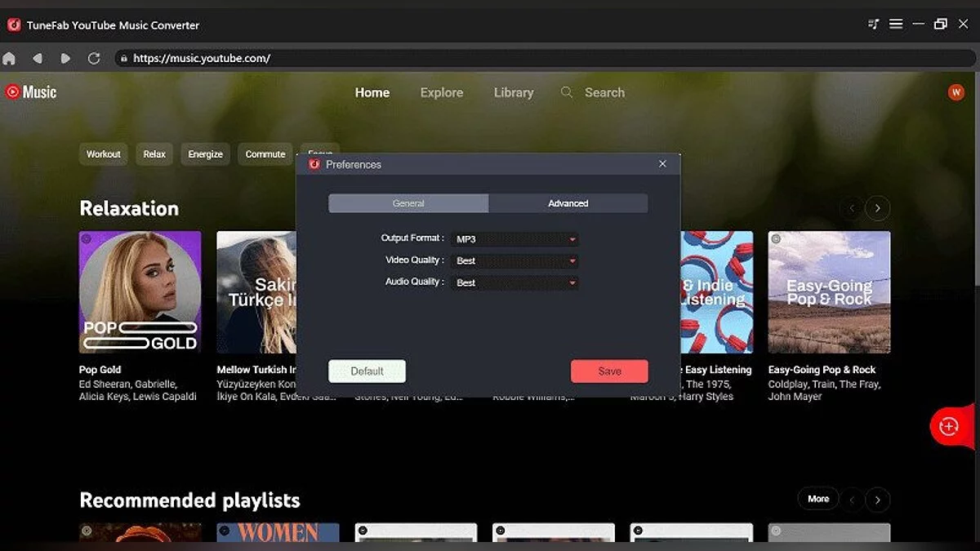Click previous arrow in the Relaxation carousel
The height and width of the screenshot is (551, 980).
coord(851,208)
